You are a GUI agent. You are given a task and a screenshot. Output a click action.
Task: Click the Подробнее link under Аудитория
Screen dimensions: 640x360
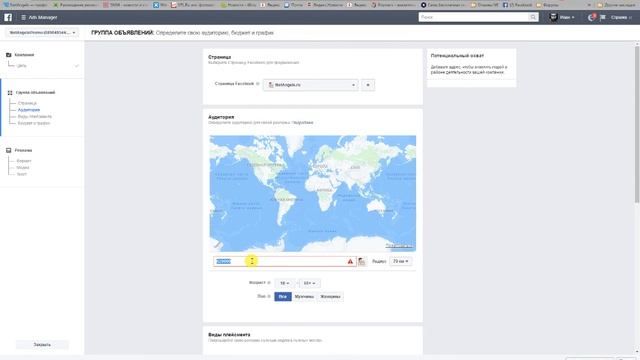point(302,122)
